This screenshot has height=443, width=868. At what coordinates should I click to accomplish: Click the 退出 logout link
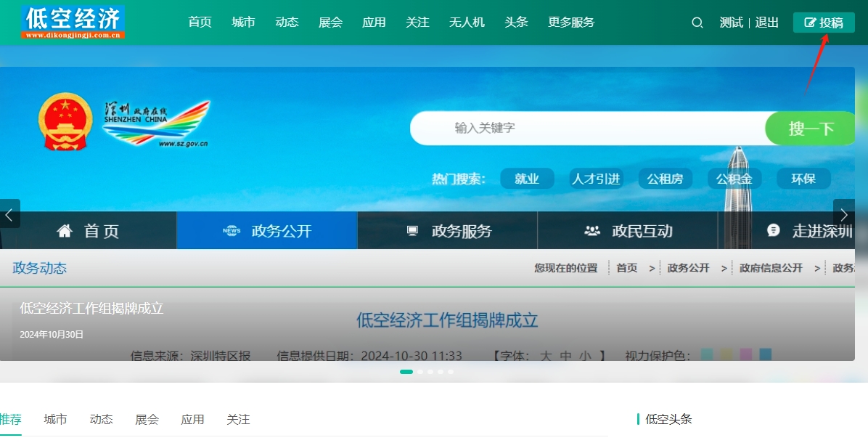coord(766,23)
